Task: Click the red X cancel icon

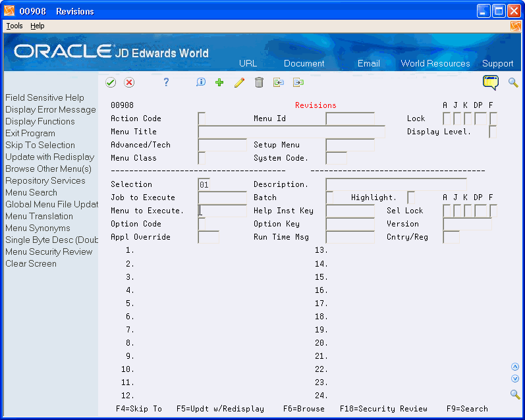Action: click(129, 82)
